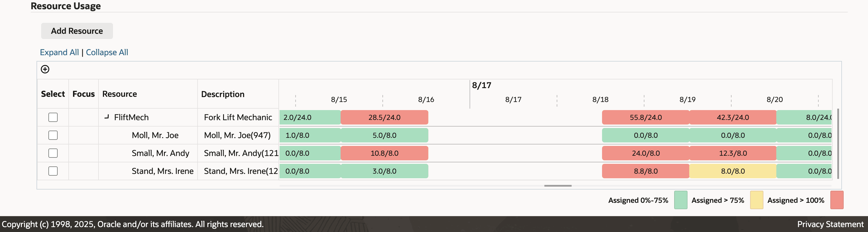Click the Resource column header
Image resolution: width=868 pixels, height=232 pixels.
tap(119, 94)
